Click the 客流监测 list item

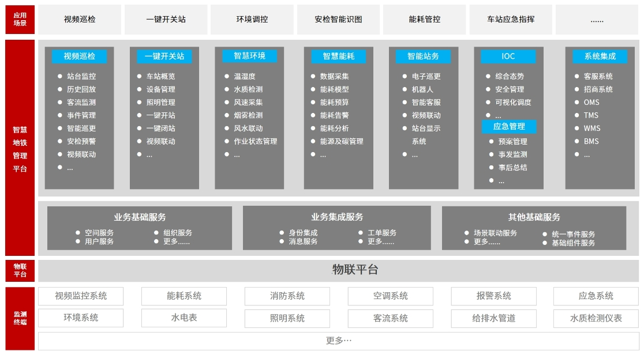tap(81, 102)
